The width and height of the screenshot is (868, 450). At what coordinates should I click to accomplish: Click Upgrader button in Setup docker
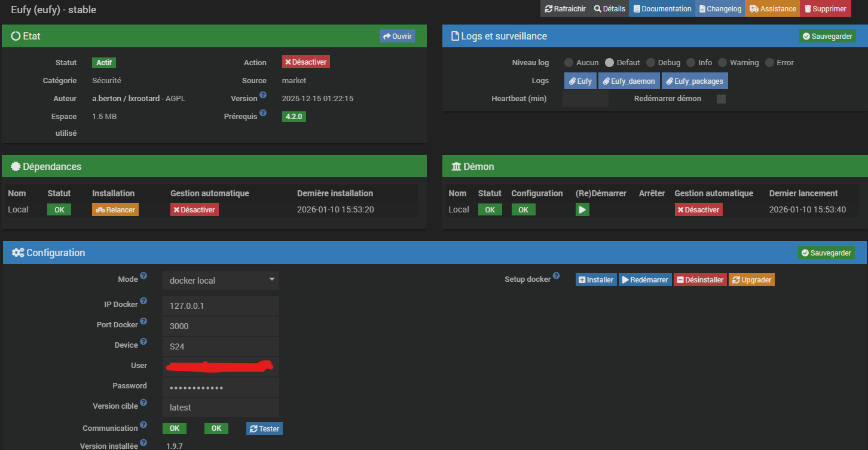click(x=751, y=279)
